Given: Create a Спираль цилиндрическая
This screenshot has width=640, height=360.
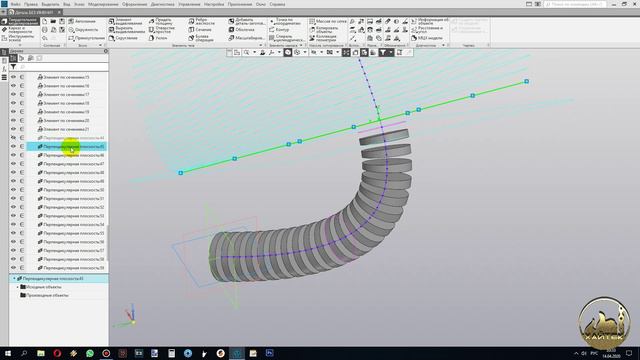Looking at the screenshot, I should click(x=287, y=38).
